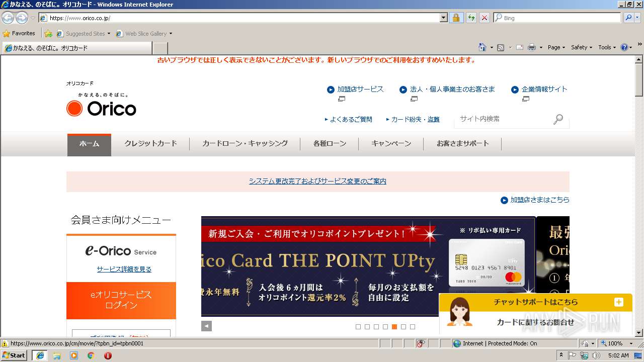This screenshot has width=644, height=362.
Task: Show hidden system tray icons arrow
Action: 561,355
